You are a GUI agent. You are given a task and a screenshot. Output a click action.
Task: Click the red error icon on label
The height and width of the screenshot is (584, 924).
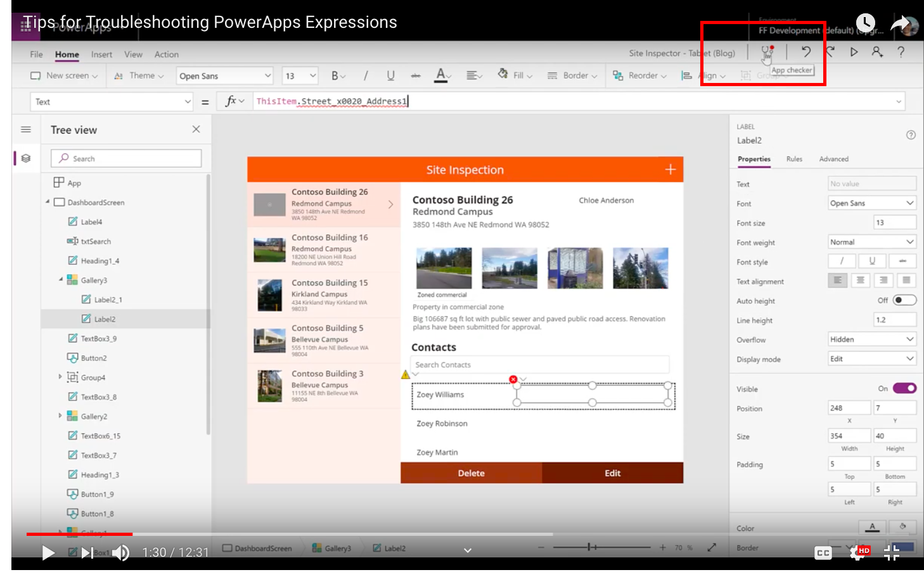click(x=513, y=379)
